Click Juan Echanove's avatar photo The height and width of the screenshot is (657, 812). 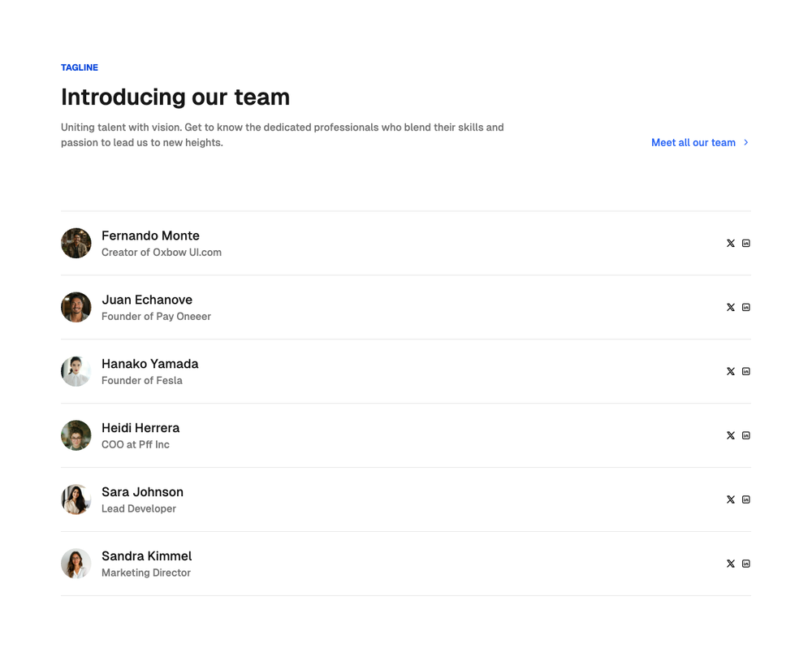(76, 308)
